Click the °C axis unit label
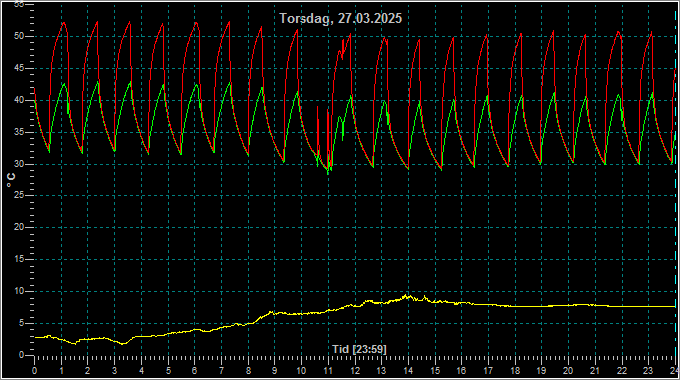680x380 pixels. point(11,180)
